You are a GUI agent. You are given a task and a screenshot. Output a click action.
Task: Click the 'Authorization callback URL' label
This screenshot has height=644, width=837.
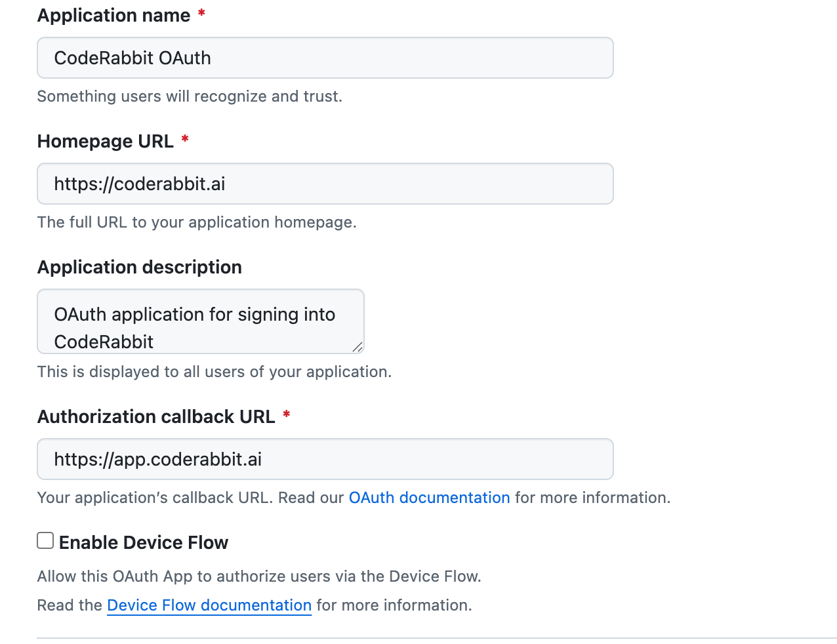click(x=156, y=416)
